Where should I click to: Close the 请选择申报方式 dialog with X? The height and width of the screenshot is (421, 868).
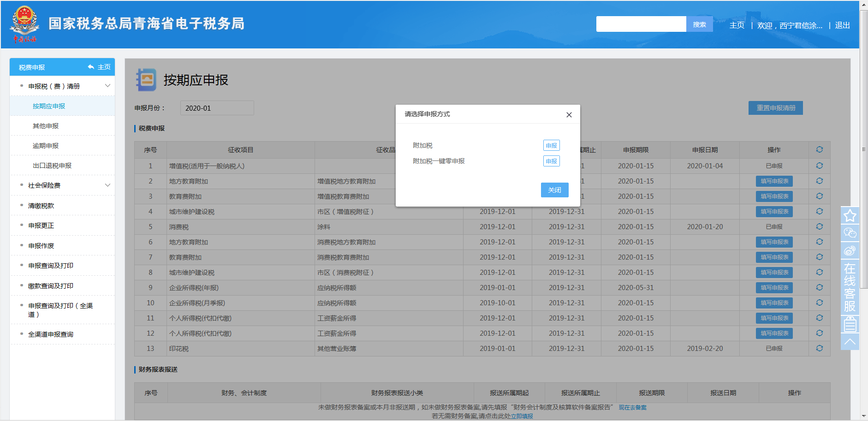[x=569, y=115]
